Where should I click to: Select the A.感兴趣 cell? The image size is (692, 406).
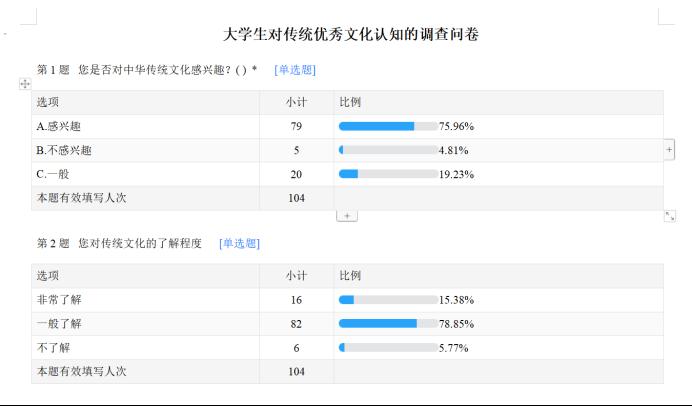145,127
